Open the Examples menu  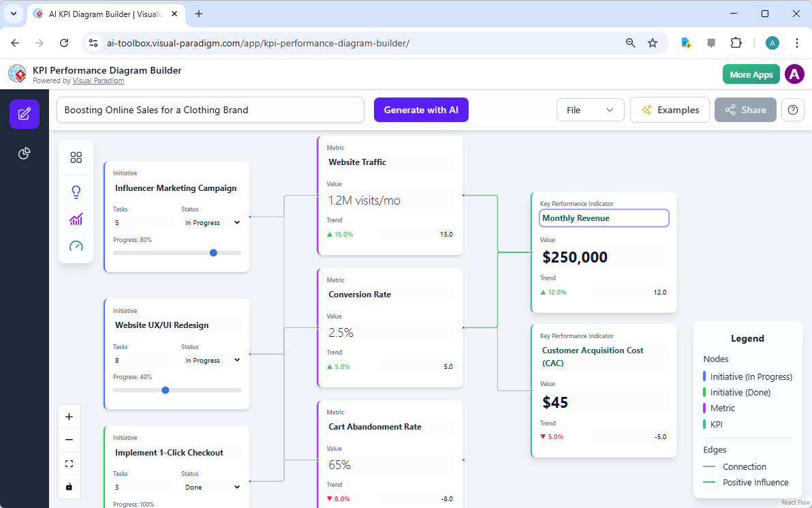pos(670,110)
